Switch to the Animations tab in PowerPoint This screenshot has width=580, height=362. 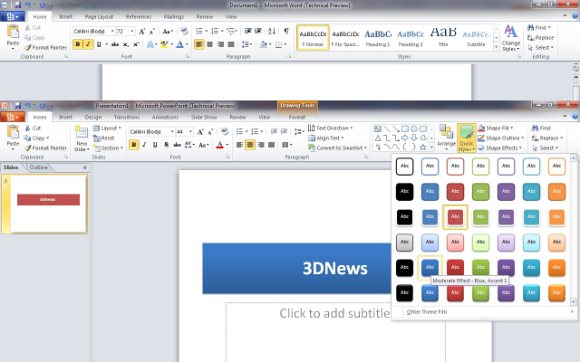165,117
